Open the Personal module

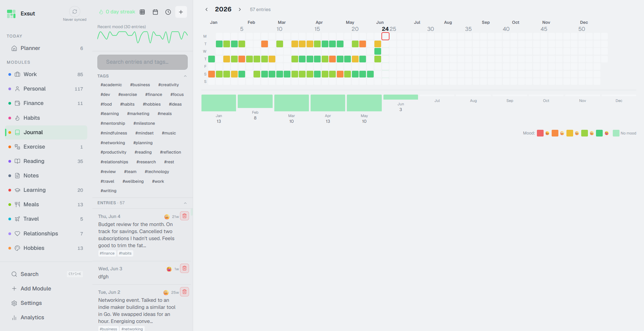pos(46,89)
